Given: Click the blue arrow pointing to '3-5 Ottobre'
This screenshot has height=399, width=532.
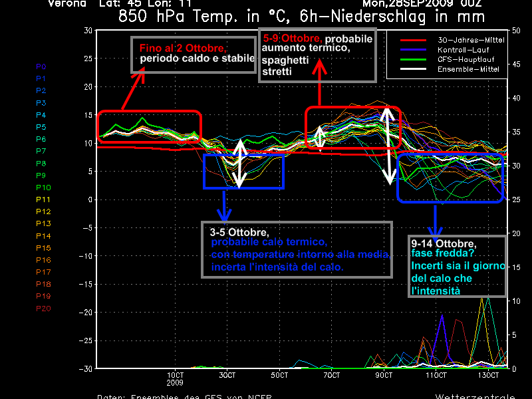Looking at the screenshot, I should click(225, 205).
